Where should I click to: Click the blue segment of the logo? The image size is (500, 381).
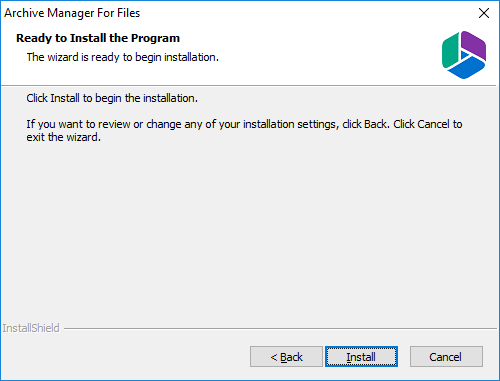tap(466, 69)
